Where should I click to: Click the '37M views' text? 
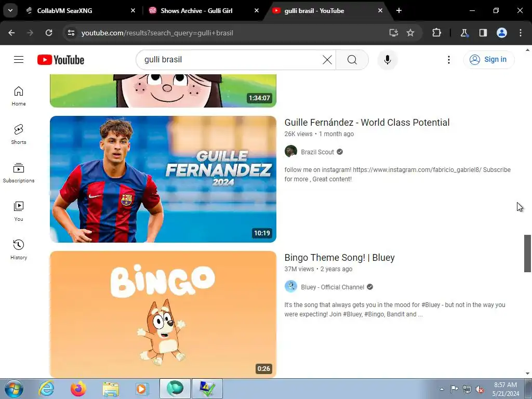pos(299,269)
